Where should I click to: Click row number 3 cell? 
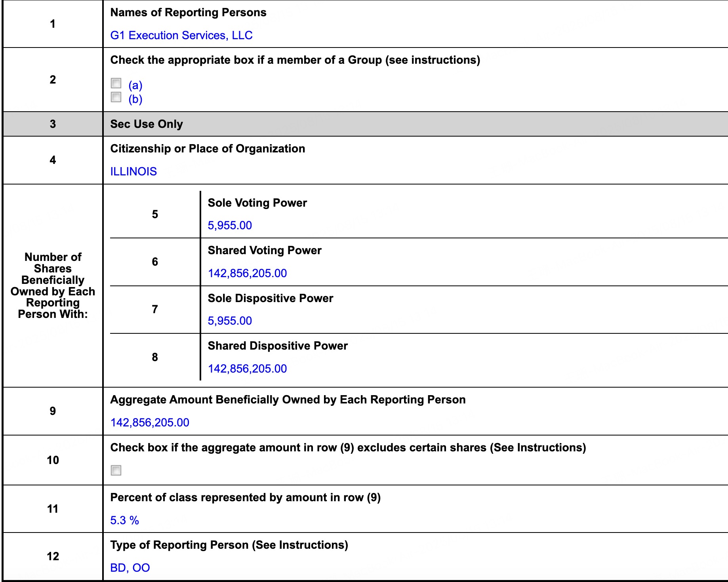click(x=53, y=124)
